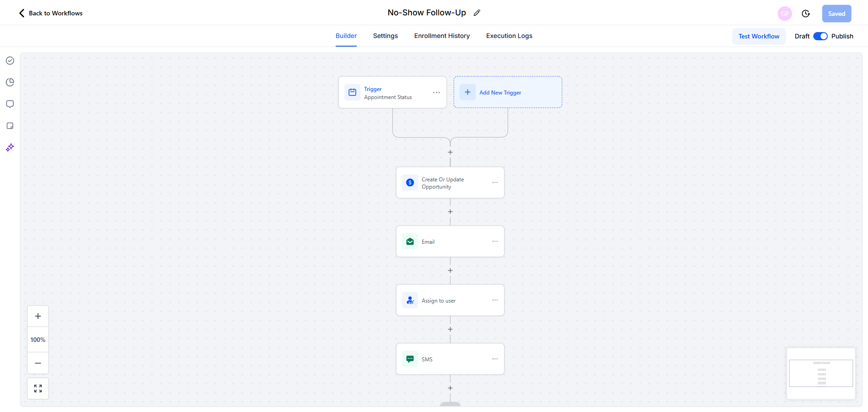The width and height of the screenshot is (868, 412).
Task: Add step between Assign to user and SMS
Action: point(450,329)
